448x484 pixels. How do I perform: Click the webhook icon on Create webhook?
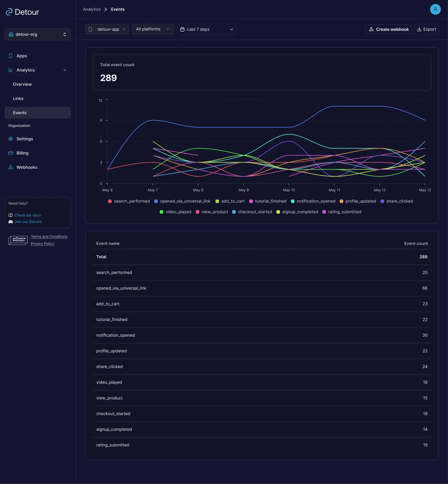click(371, 29)
